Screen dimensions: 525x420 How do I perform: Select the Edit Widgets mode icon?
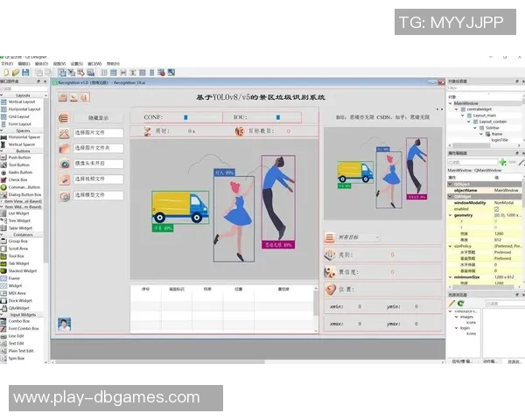click(62, 73)
